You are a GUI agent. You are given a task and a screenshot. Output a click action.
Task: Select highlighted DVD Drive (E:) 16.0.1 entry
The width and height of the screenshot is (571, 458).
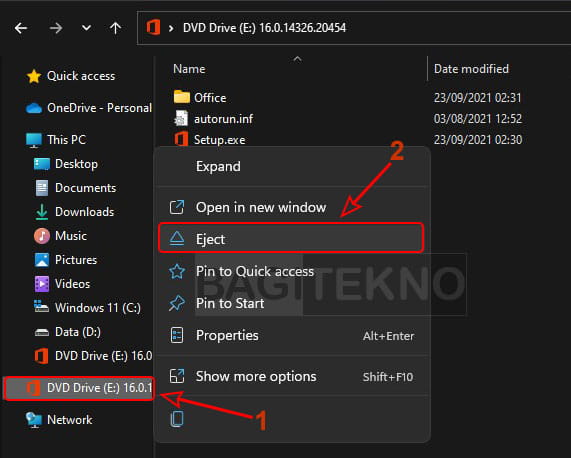(x=79, y=388)
